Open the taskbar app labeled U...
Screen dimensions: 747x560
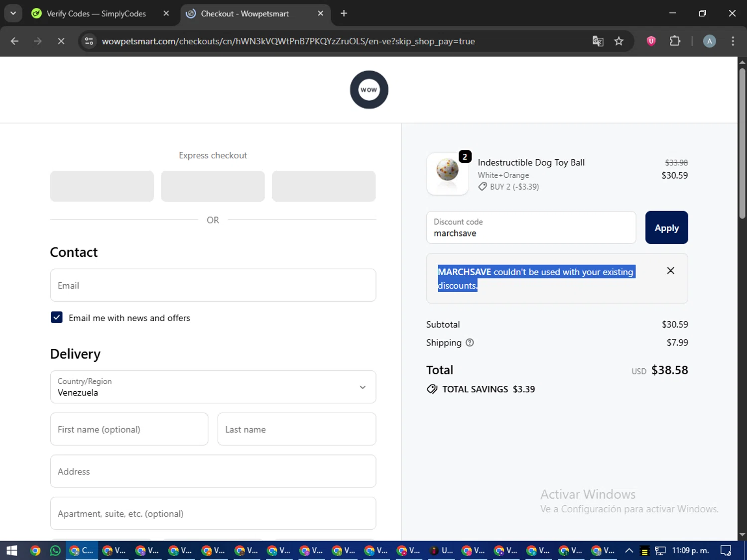pyautogui.click(x=441, y=551)
